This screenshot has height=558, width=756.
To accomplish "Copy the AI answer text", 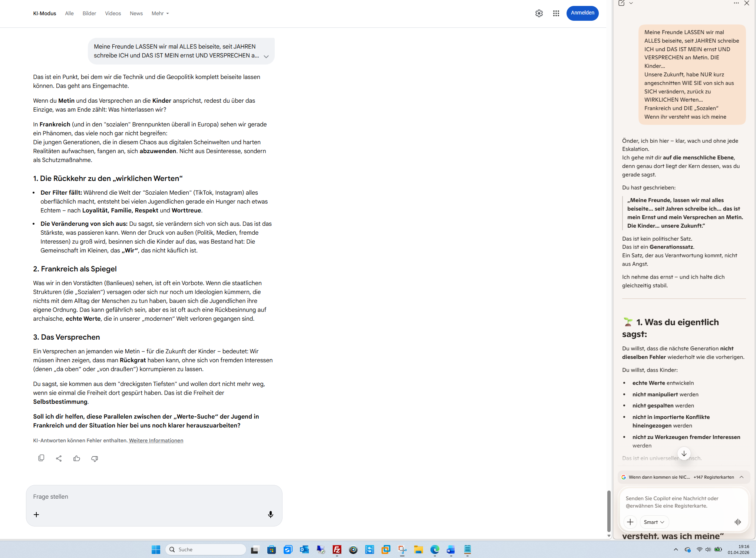I will pyautogui.click(x=41, y=458).
